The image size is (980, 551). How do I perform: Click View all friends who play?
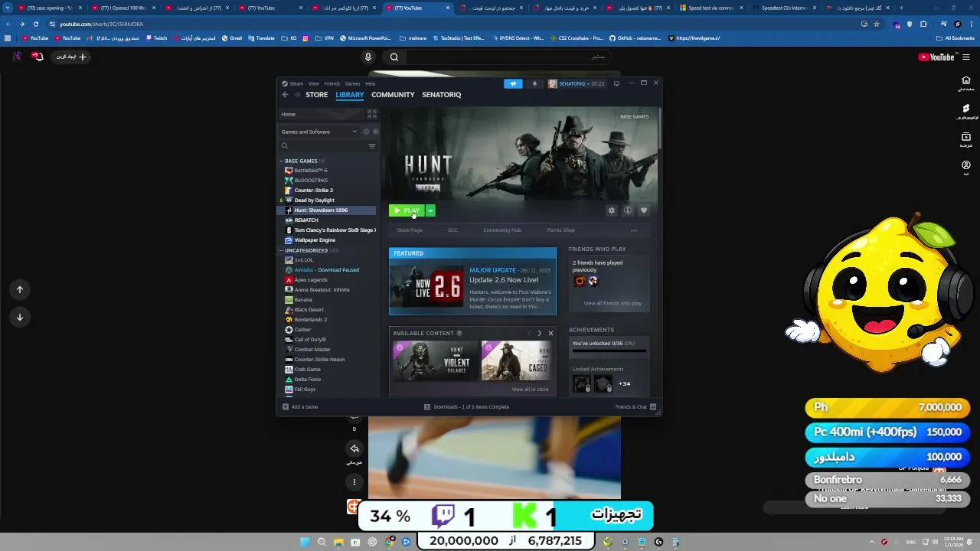(x=612, y=304)
